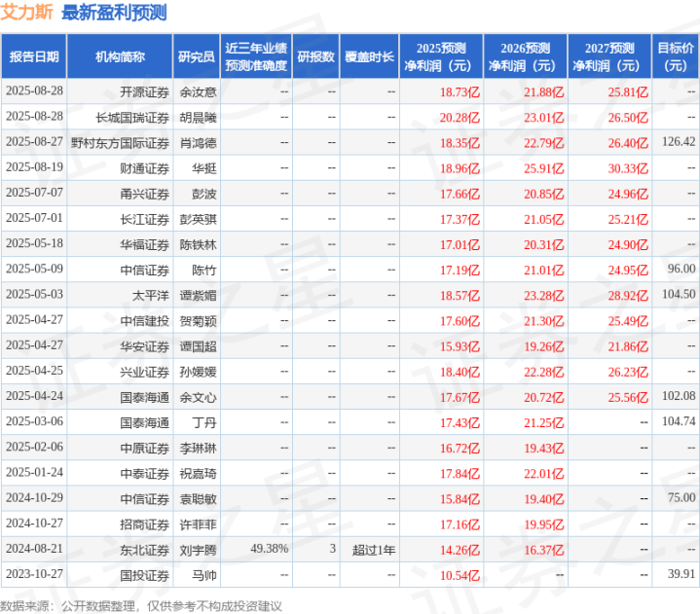Click the date 2023-10-27
Image resolution: width=700 pixels, height=614 pixels.
(x=34, y=574)
